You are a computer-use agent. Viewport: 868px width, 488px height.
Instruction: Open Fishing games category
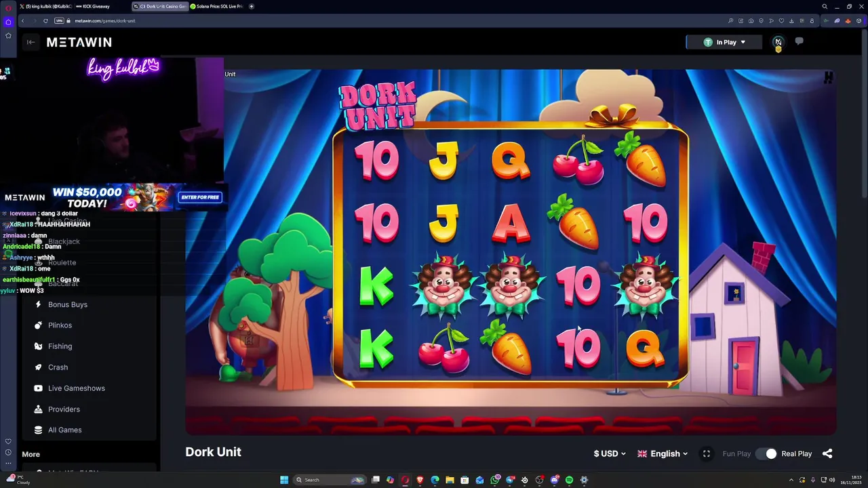pos(60,346)
